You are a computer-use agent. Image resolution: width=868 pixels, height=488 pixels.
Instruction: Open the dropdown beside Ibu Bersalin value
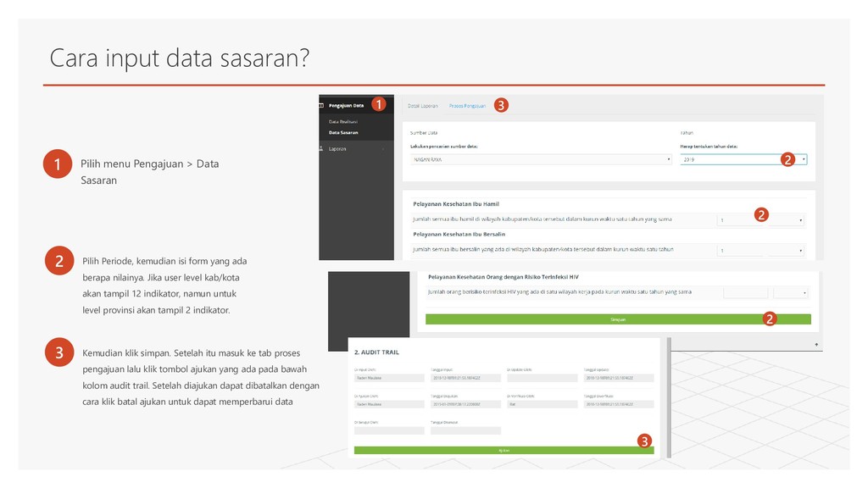[787, 251]
